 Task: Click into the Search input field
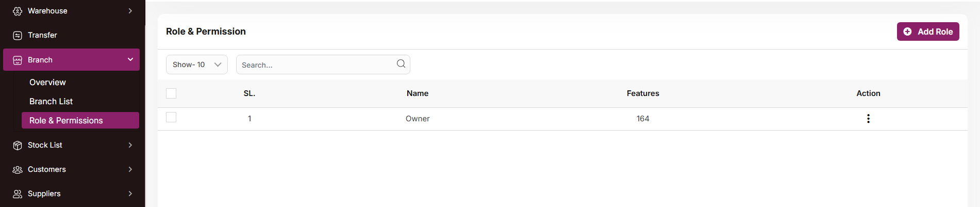pyautogui.click(x=315, y=65)
